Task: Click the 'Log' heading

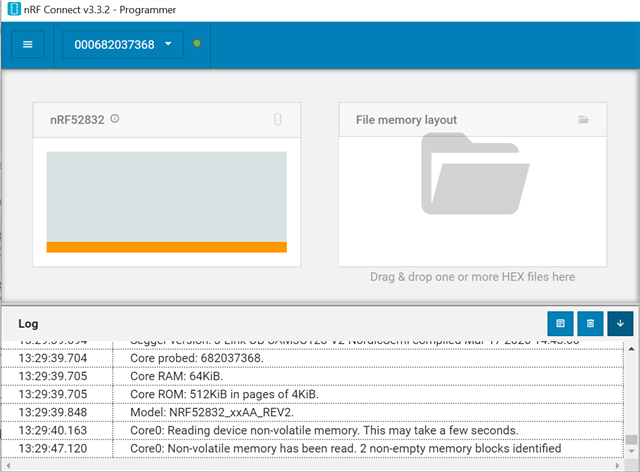Action: click(28, 324)
